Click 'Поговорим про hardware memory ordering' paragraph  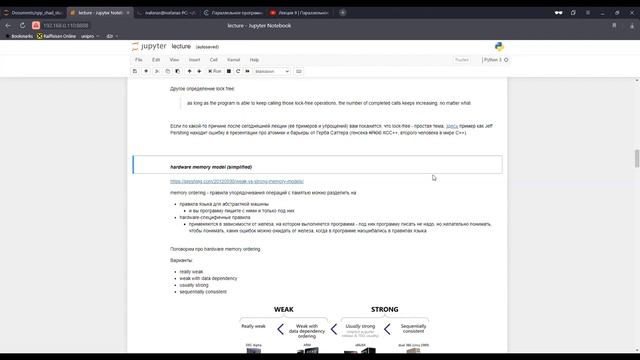pos(215,249)
